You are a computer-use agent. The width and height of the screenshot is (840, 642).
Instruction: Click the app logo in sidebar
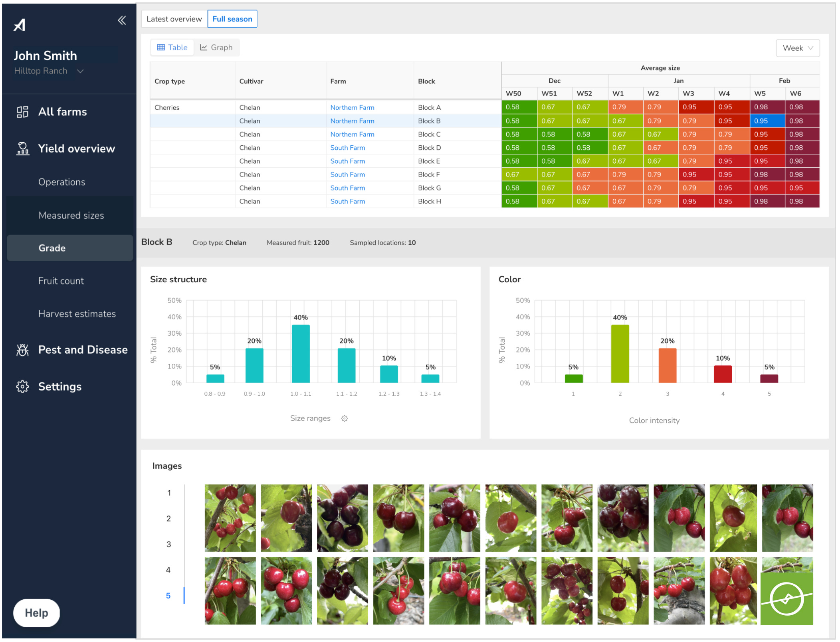pyautogui.click(x=20, y=25)
